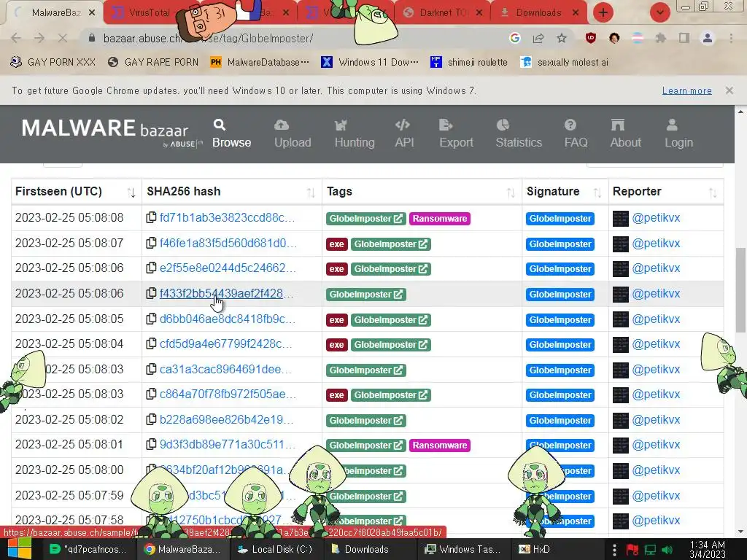This screenshot has width=747, height=560.
Task: Open the FAQ page
Action: [576, 134]
